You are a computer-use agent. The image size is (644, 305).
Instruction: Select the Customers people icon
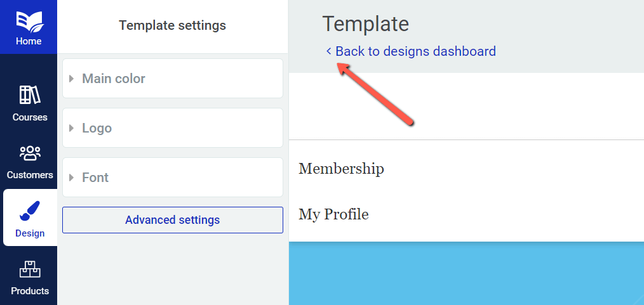30,153
